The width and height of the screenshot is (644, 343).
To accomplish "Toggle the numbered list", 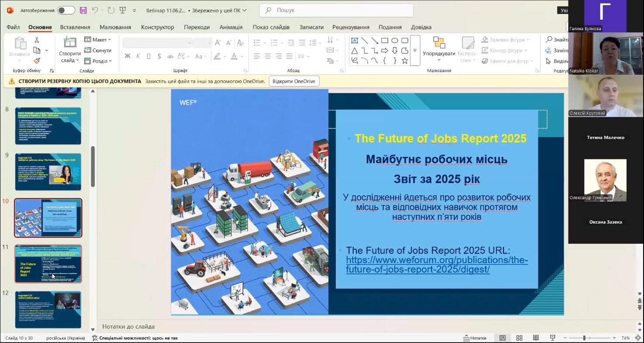I will click(274, 43).
